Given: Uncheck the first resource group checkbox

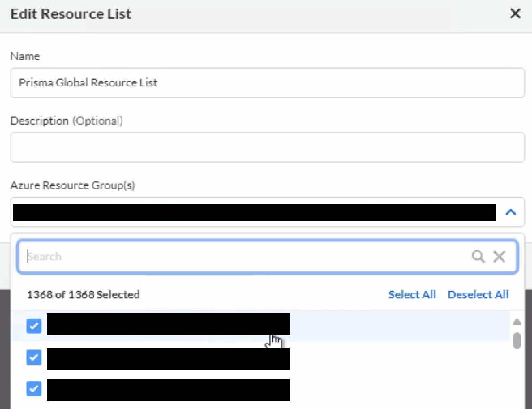Looking at the screenshot, I should click(x=34, y=325).
